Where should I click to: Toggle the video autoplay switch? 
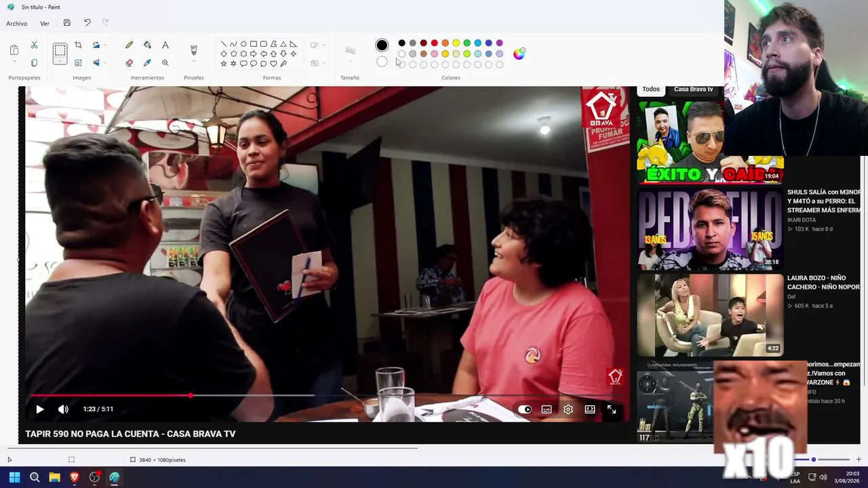click(525, 409)
